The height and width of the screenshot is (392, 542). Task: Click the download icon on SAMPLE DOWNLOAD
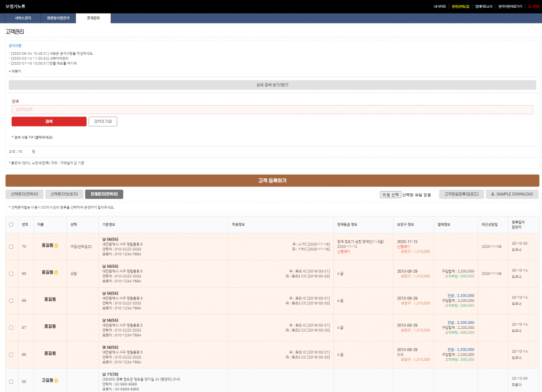coord(492,194)
